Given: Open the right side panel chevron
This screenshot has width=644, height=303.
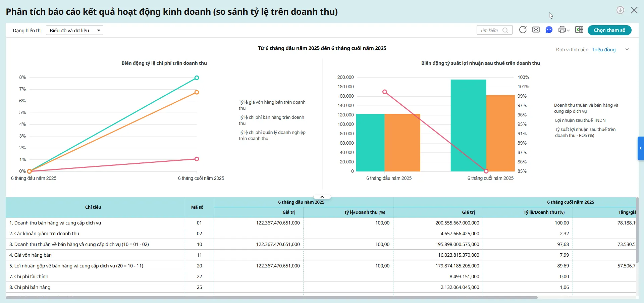Looking at the screenshot, I should tap(641, 148).
